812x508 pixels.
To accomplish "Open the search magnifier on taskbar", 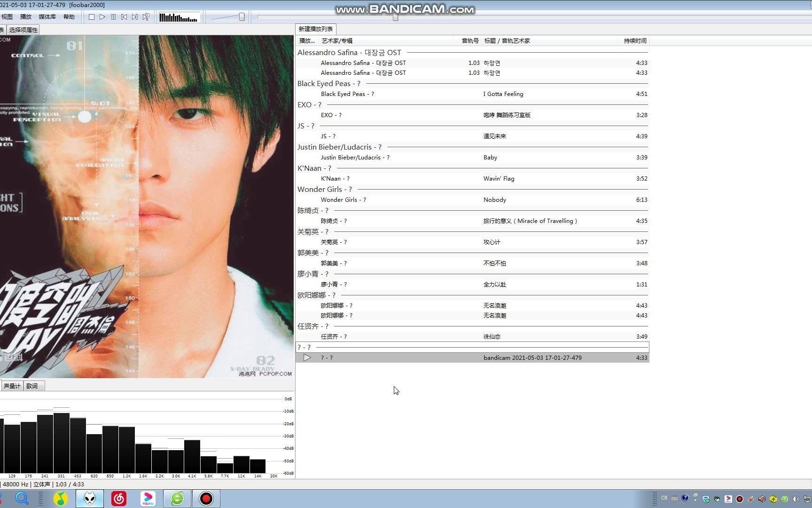I will 22,498.
